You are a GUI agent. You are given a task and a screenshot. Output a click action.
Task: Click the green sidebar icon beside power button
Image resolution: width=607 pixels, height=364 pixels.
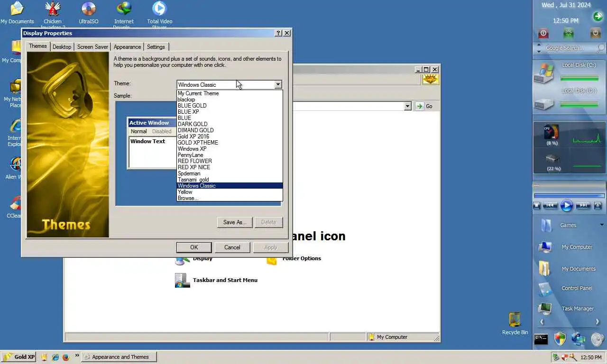click(x=568, y=33)
